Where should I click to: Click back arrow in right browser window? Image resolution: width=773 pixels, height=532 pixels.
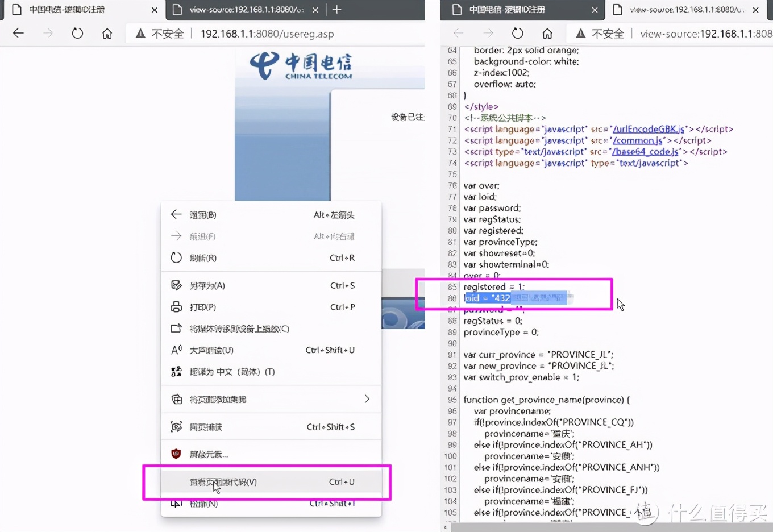[x=458, y=34]
